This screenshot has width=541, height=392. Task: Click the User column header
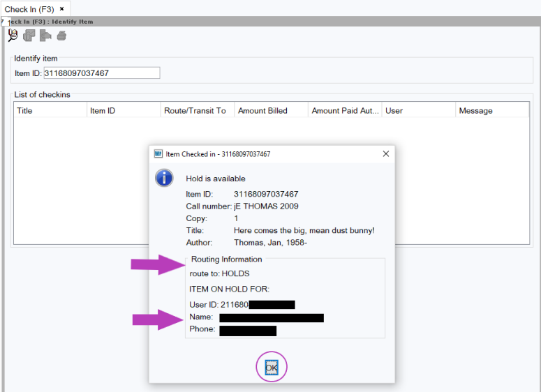417,110
